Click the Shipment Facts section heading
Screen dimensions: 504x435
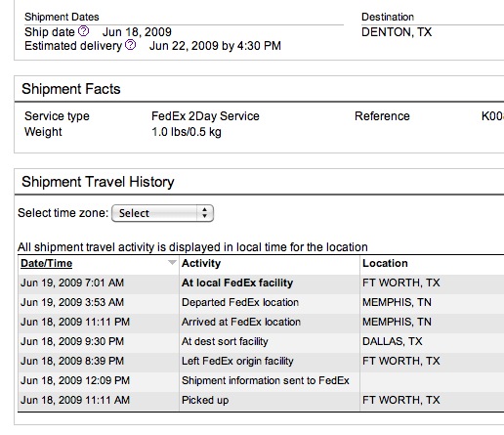coord(71,89)
